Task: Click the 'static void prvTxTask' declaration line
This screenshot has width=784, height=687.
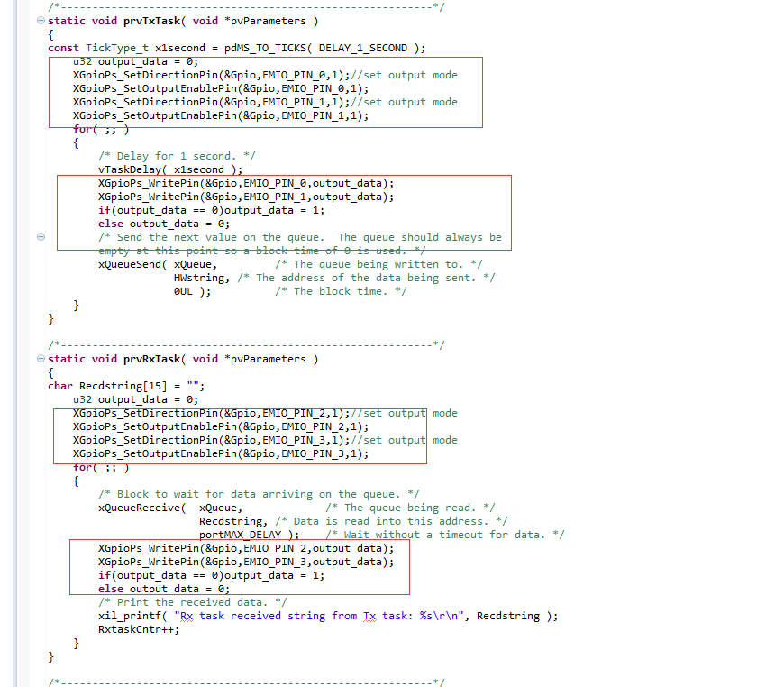Action: pos(183,21)
